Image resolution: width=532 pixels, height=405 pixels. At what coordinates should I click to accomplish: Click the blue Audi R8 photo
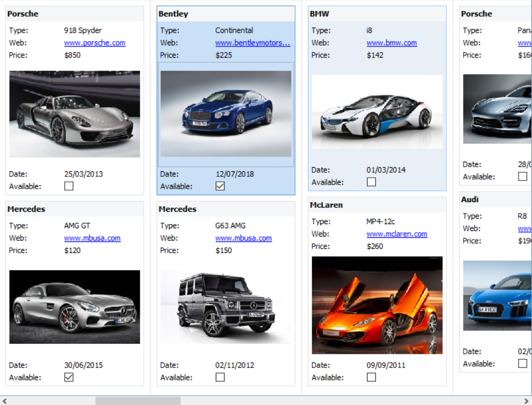point(497,296)
